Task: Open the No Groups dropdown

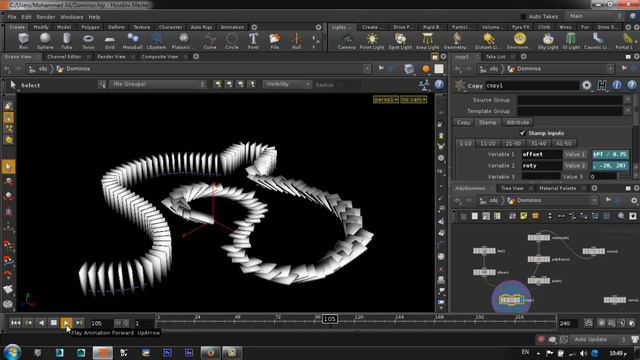Action: coord(157,84)
